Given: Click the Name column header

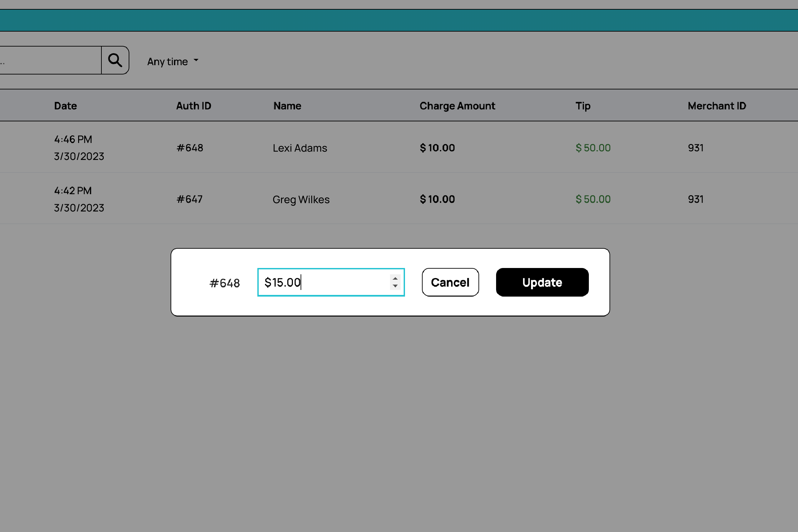Looking at the screenshot, I should pyautogui.click(x=287, y=106).
